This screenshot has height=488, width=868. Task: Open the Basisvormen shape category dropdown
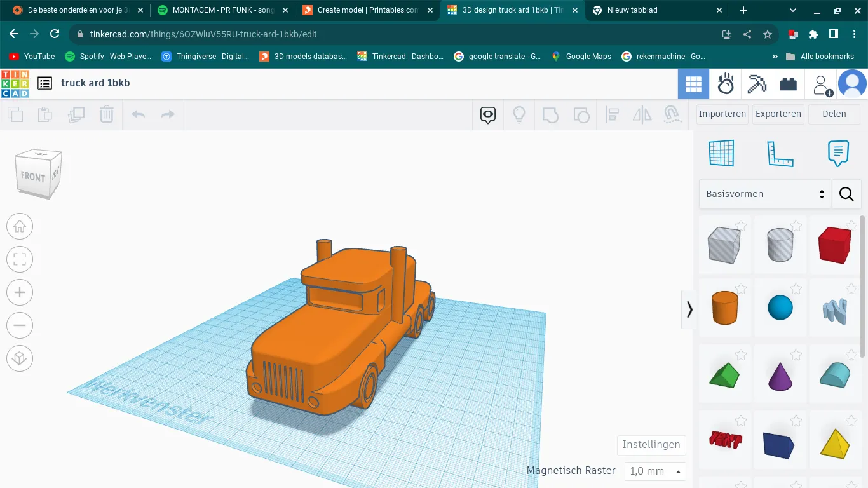[x=764, y=194]
